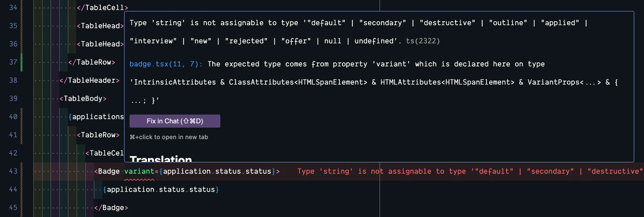
Task: Click line number 40 in the gutter
Action: pyautogui.click(x=13, y=117)
